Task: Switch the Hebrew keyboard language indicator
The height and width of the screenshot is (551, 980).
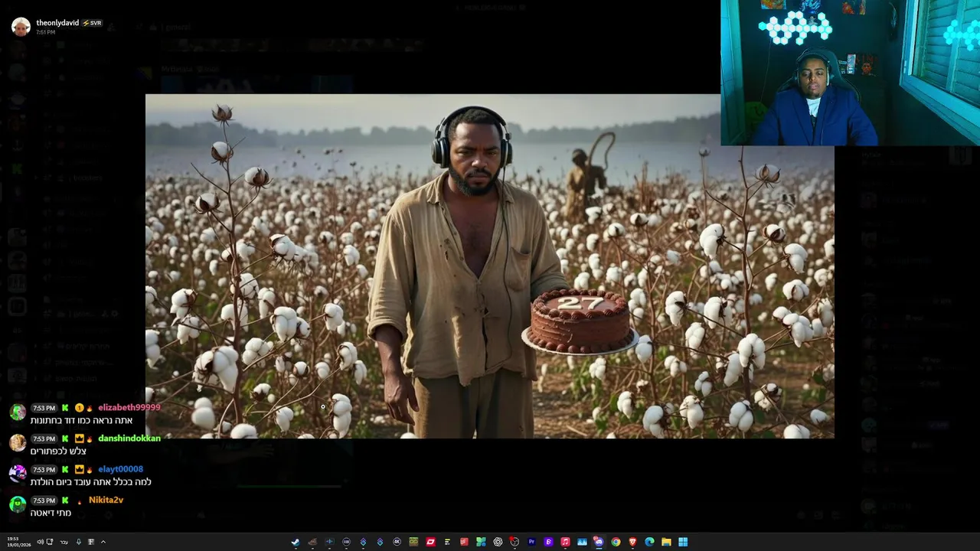Action: 64,542
